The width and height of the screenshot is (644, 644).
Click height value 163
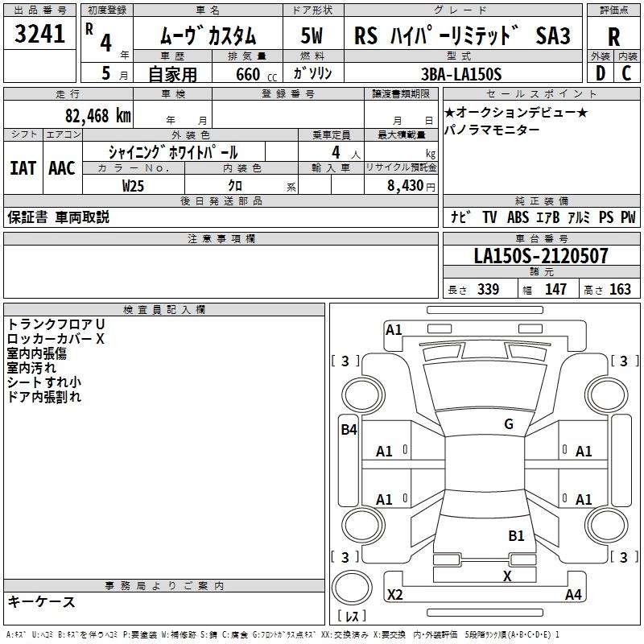620,289
